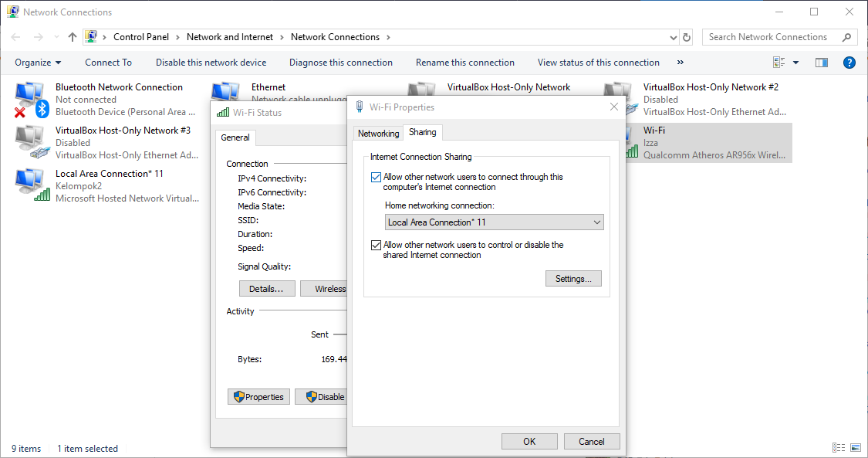The width and height of the screenshot is (868, 458).
Task: View connection Details in Wi-Fi Status
Action: [267, 287]
